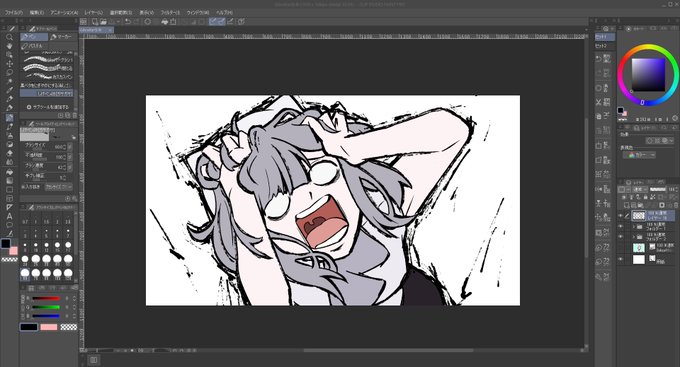
Task: Open brush size dynamics button
Action: (x=70, y=147)
